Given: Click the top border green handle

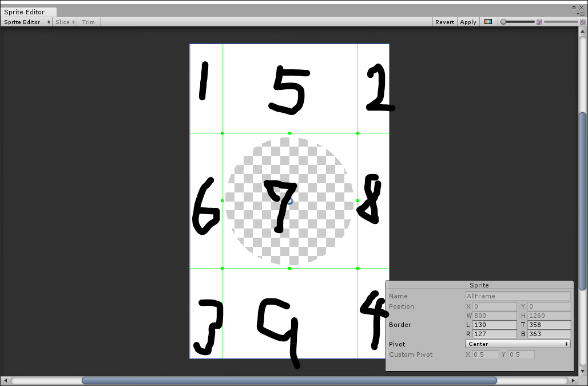Looking at the screenshot, I should (289, 133).
